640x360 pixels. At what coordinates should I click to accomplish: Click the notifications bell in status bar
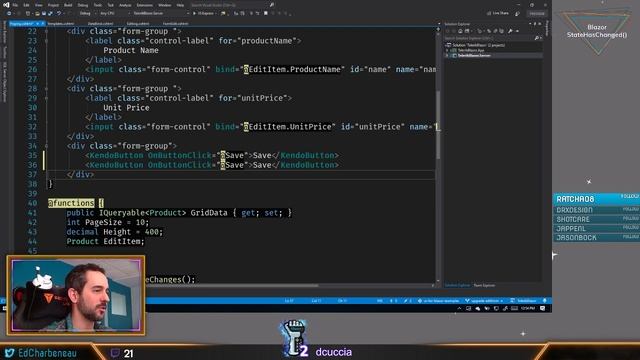coord(544,301)
